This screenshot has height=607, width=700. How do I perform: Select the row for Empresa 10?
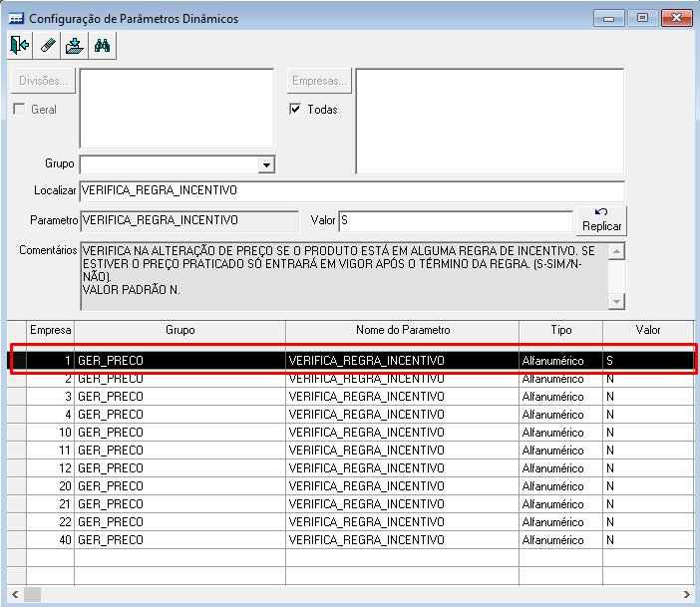pyautogui.click(x=350, y=432)
